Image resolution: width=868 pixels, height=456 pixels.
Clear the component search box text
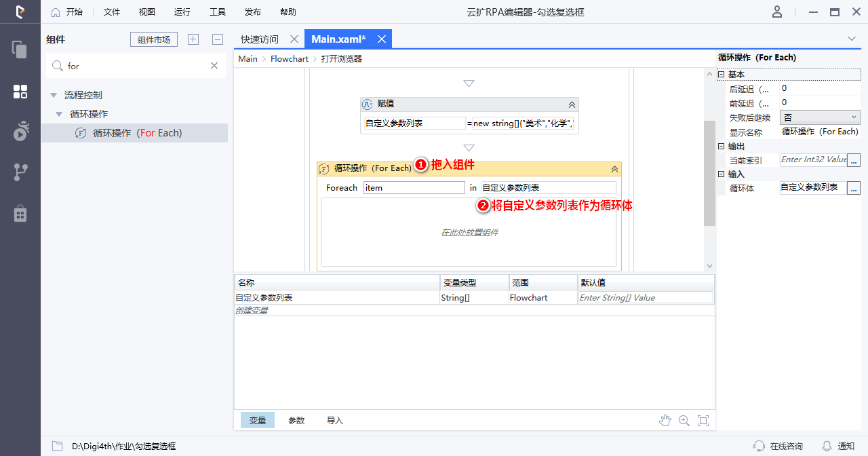click(214, 66)
